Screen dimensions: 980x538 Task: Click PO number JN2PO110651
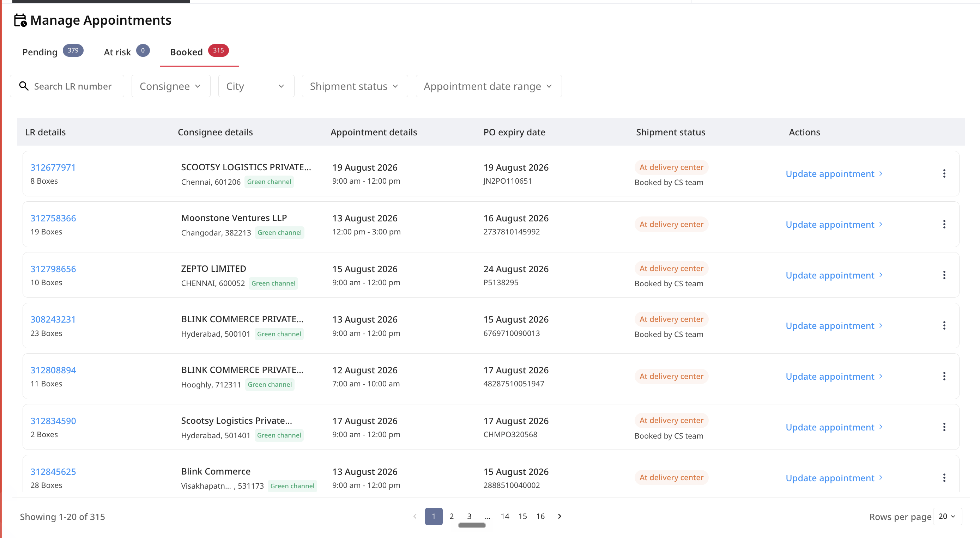tap(507, 181)
